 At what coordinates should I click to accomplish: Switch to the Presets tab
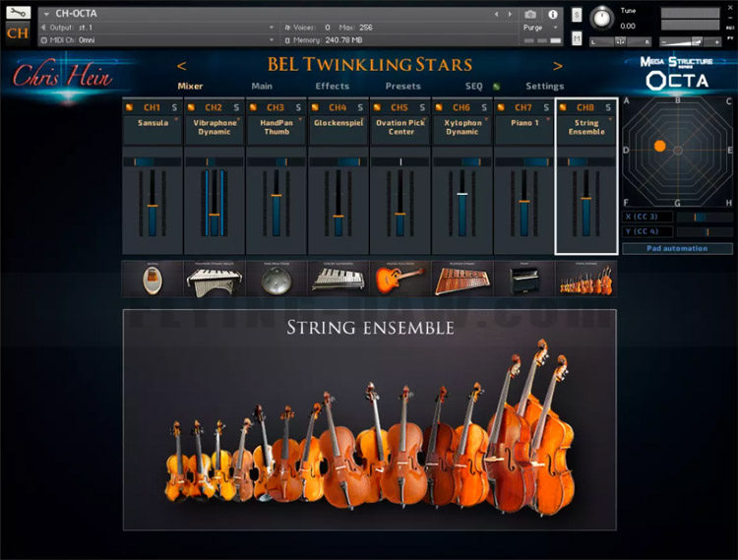click(x=402, y=87)
